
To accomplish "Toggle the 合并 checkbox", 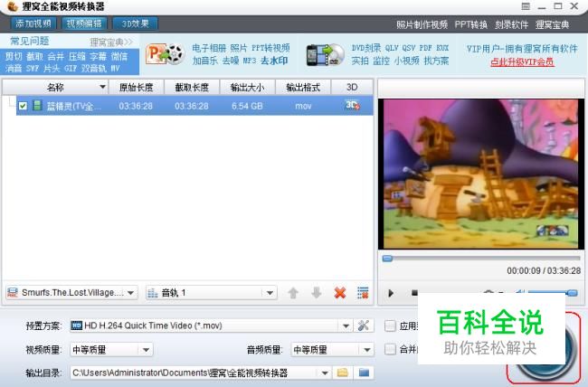I will click(x=390, y=350).
